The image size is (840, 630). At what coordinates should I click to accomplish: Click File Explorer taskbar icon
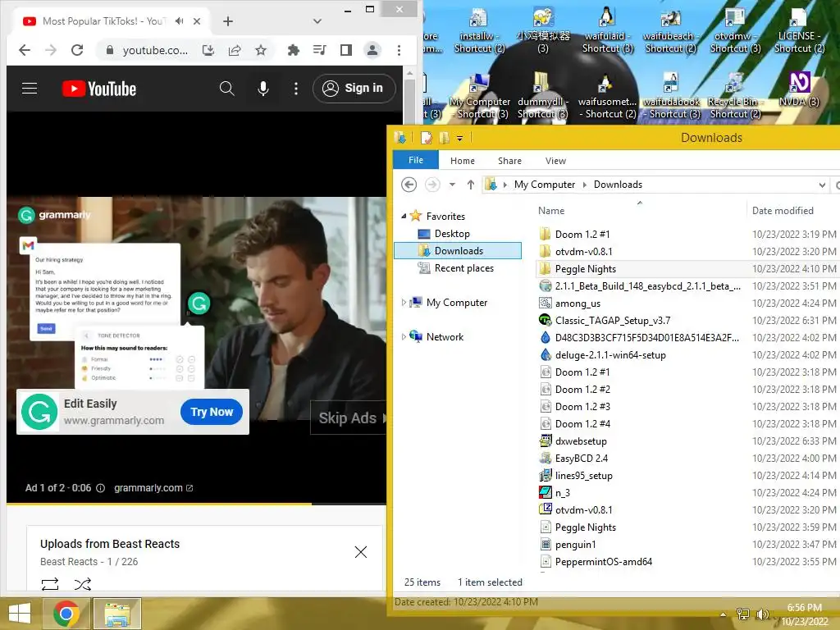116,614
